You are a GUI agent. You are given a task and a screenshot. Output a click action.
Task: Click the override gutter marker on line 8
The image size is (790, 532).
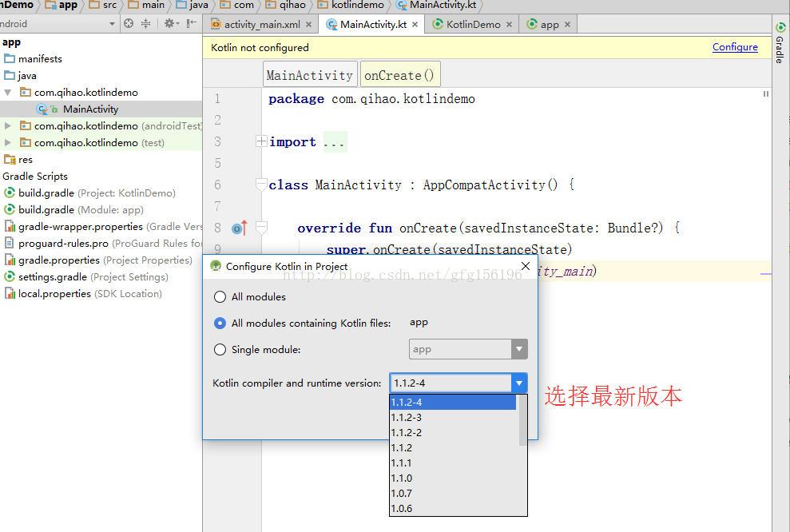point(240,228)
